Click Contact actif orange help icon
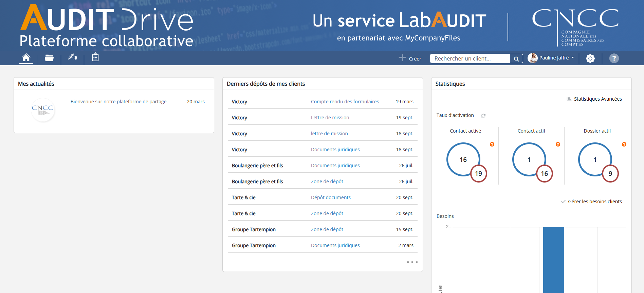 coord(558,144)
